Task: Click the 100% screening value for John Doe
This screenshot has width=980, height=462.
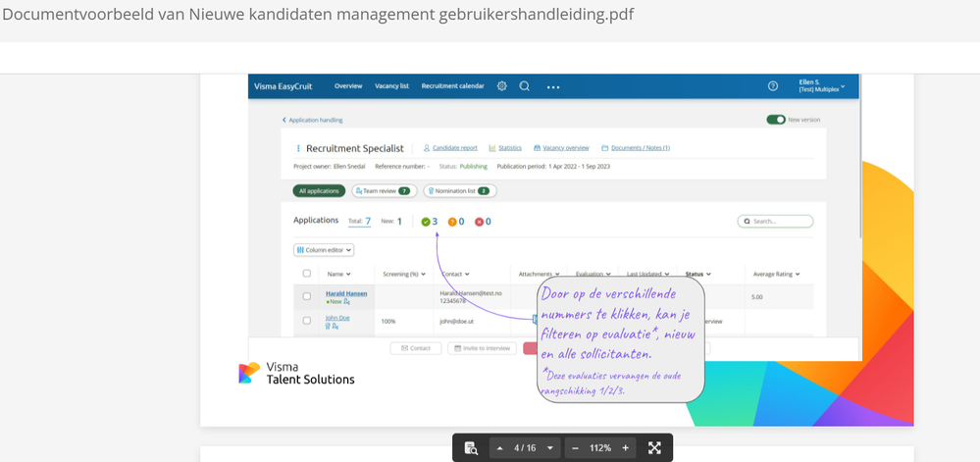Action: tap(388, 321)
